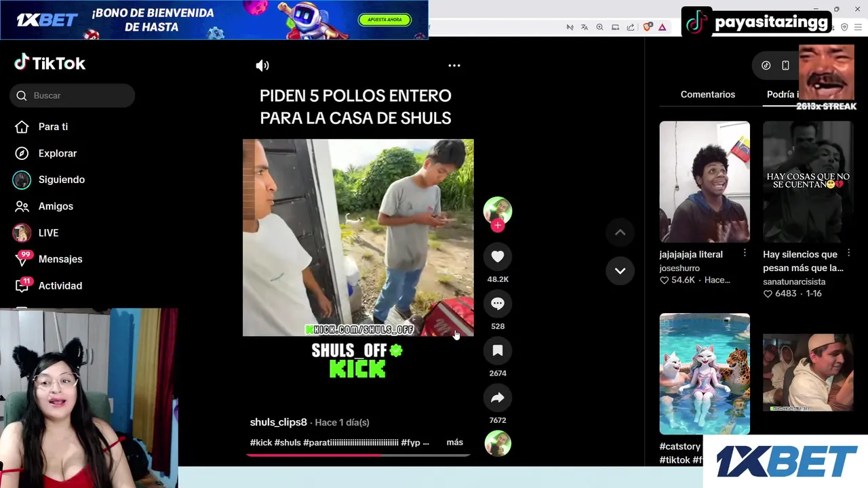Open comments via speech bubble icon
Viewport: 868px width, 488px height.
coord(498,304)
